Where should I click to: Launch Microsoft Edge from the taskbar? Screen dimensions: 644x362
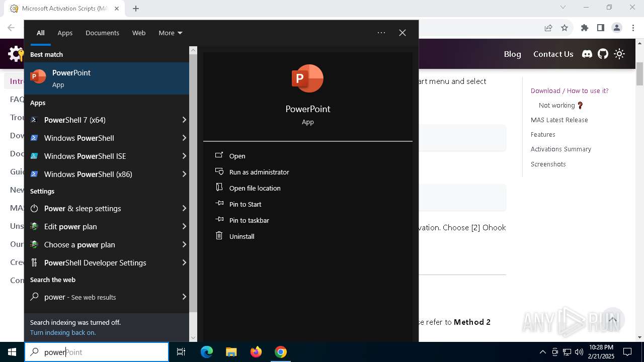click(207, 352)
